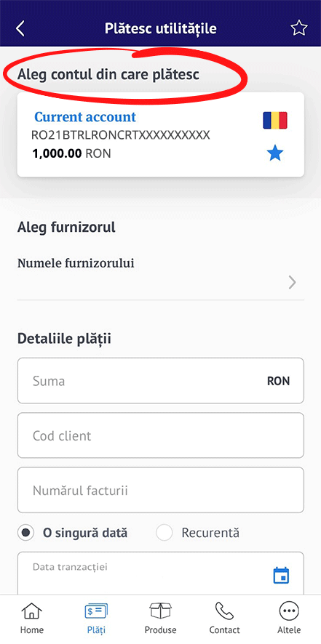Viewport: 321px width, 644px height.
Task: Switch to the Plăți tab
Action: coord(96,619)
